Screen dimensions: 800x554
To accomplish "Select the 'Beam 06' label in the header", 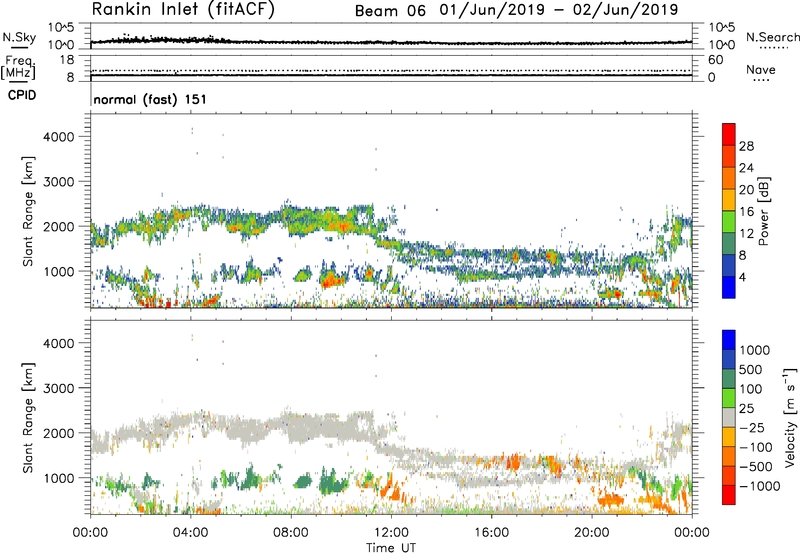I will [390, 11].
